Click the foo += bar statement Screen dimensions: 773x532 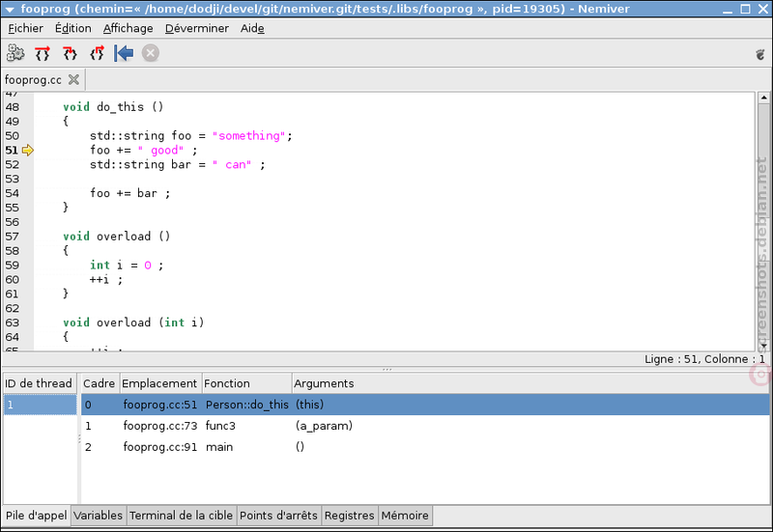pos(129,193)
